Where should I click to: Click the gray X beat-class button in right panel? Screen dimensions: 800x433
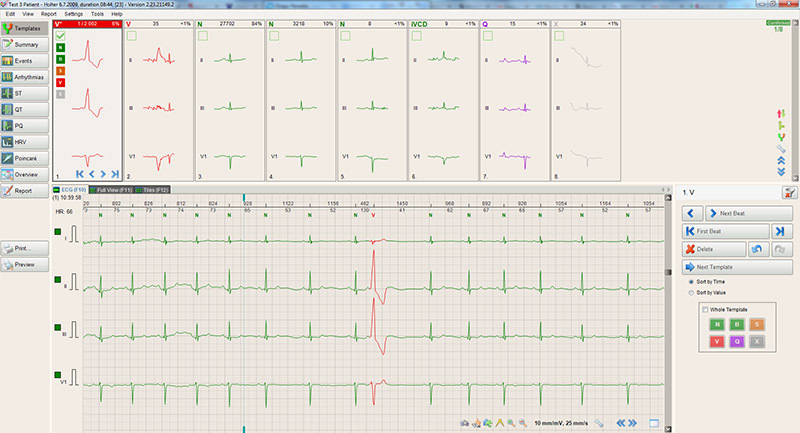[757, 341]
